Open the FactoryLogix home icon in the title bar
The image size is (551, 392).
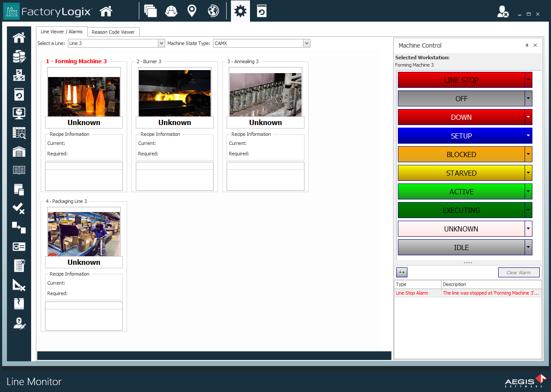(x=106, y=11)
